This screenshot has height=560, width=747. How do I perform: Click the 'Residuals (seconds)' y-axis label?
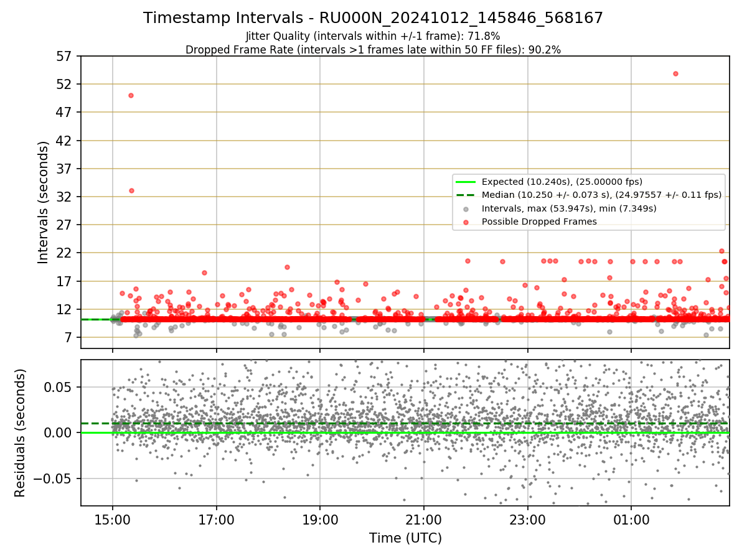click(x=21, y=432)
